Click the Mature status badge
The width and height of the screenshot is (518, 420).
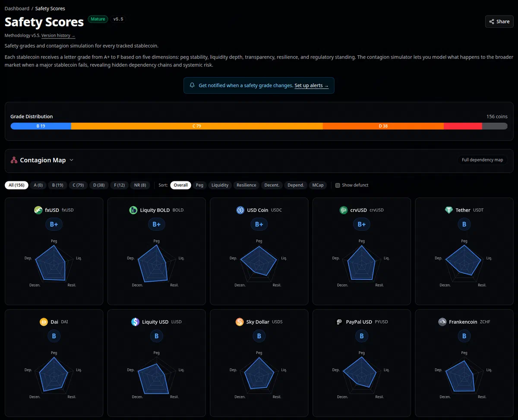click(98, 19)
